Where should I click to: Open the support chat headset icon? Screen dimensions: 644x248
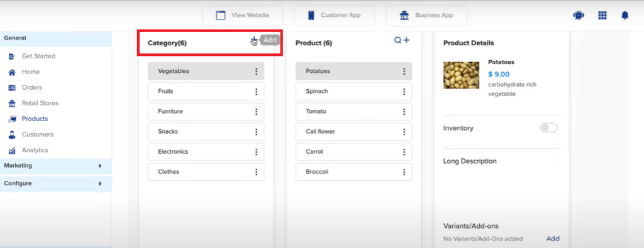[x=579, y=16]
